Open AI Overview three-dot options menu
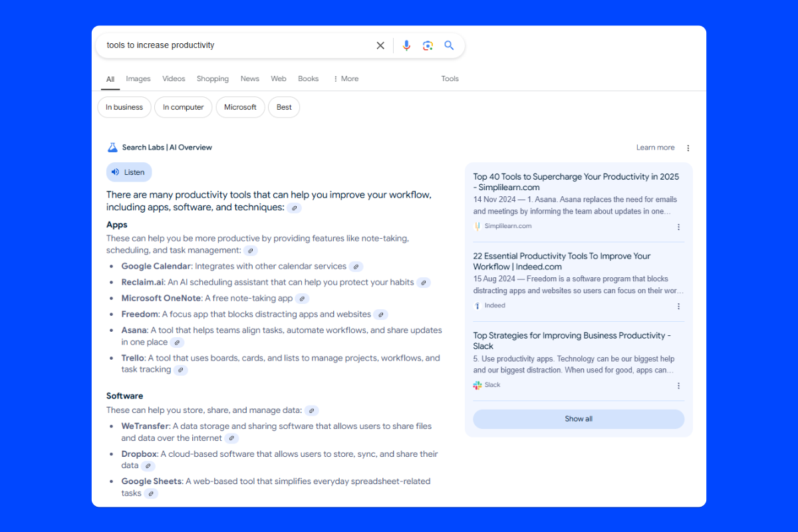The image size is (798, 532). 688,148
